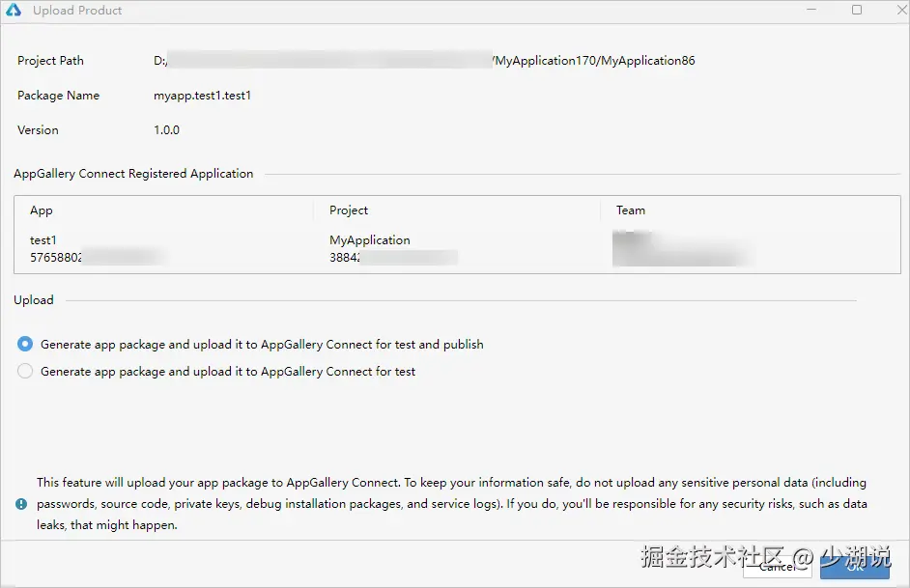
Task: Click the Project Path label
Action: (50, 60)
